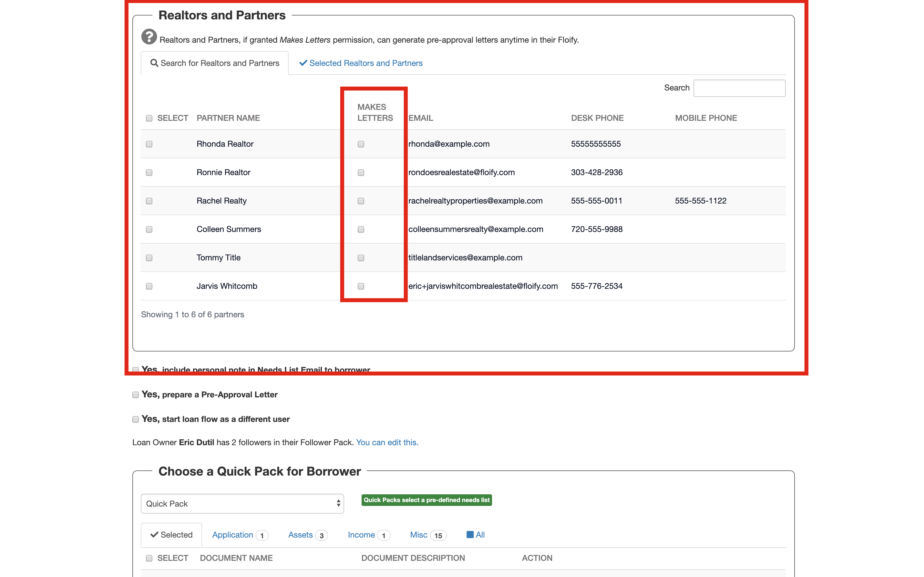
Task: Follow the 'You can edit this' link
Action: (387, 442)
